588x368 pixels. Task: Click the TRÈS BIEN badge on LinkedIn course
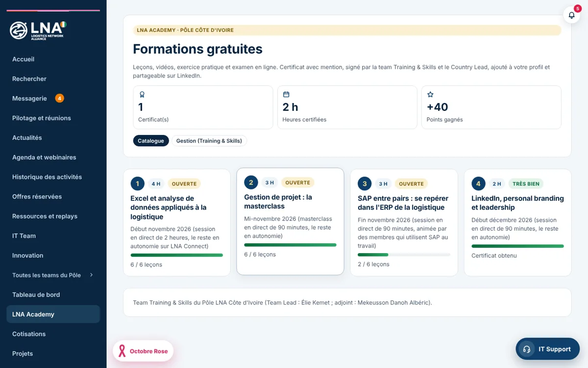(526, 184)
